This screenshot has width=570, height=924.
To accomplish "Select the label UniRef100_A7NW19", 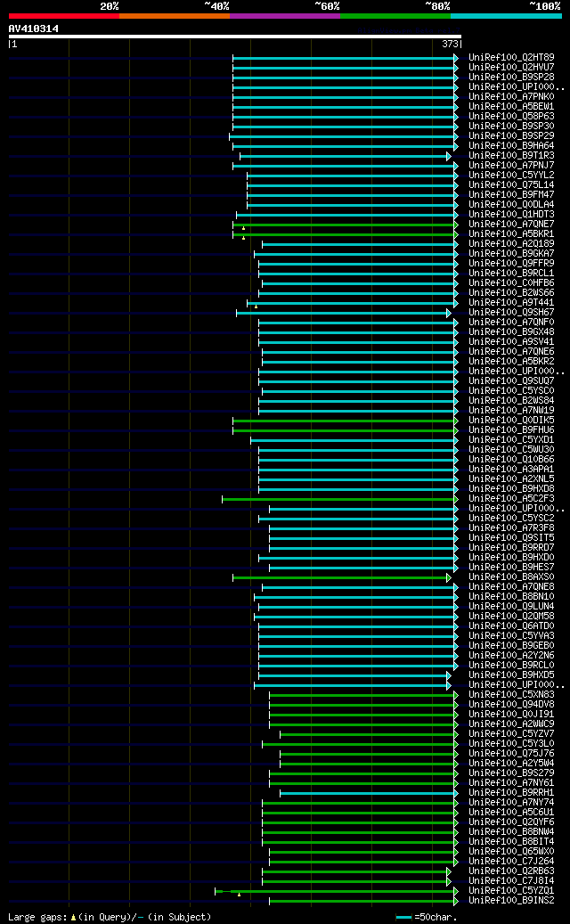I will pos(511,411).
